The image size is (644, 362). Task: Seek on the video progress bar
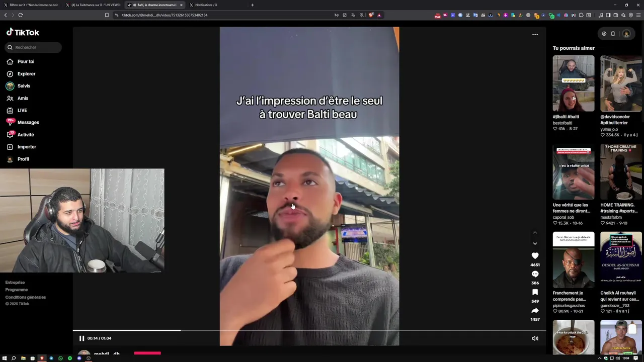[309, 330]
